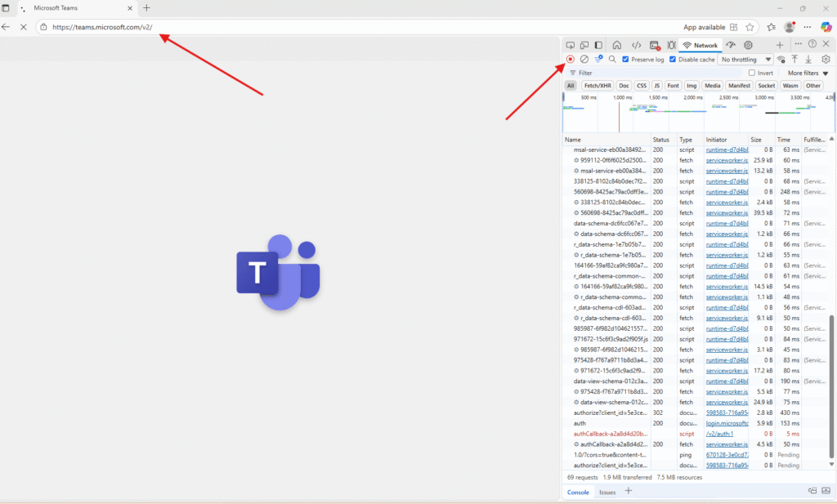Expand the More filters dropdown
This screenshot has width=837, height=504.
pos(808,73)
